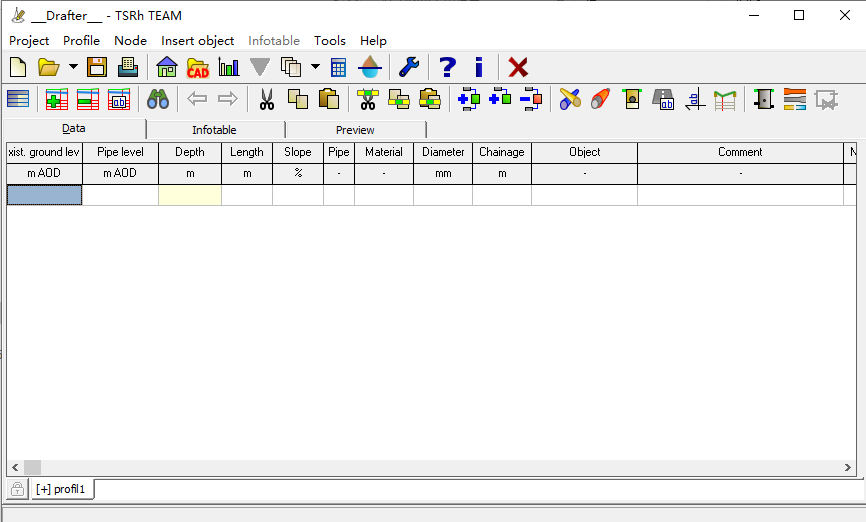
Task: Print using the printer icon
Action: click(128, 67)
